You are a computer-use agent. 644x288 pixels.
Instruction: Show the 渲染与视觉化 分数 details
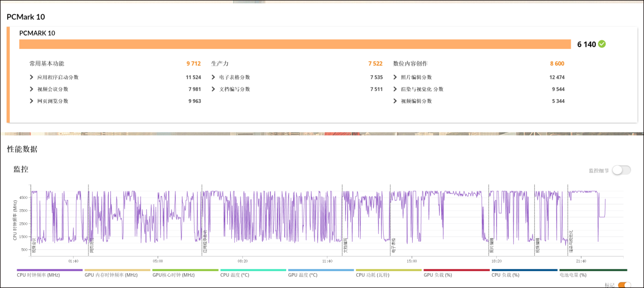pyautogui.click(x=395, y=89)
